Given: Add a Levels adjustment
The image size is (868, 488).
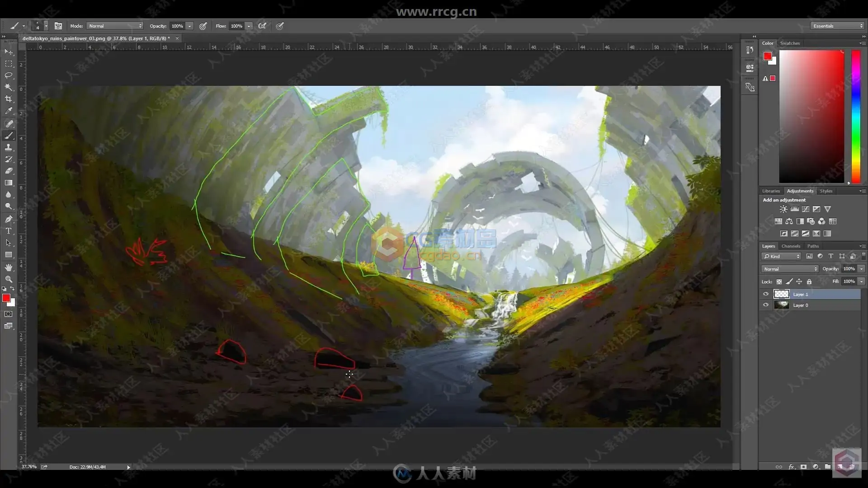Looking at the screenshot, I should point(795,209).
